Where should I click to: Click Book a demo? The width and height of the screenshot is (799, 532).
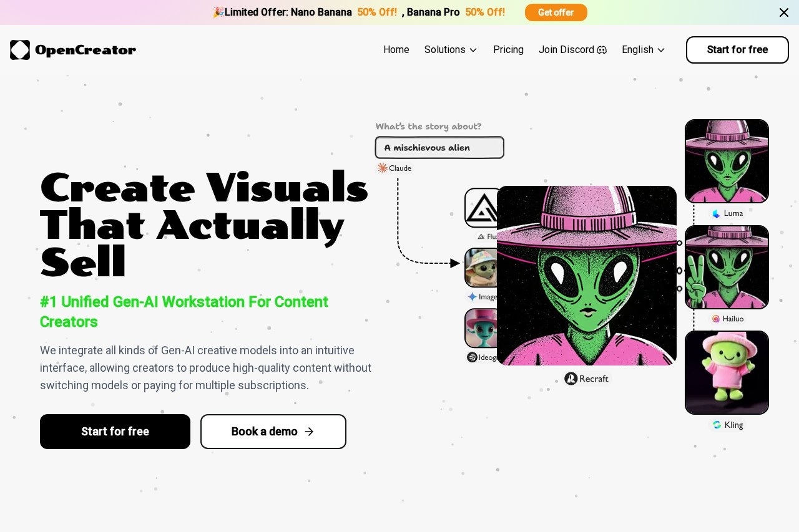pyautogui.click(x=273, y=431)
